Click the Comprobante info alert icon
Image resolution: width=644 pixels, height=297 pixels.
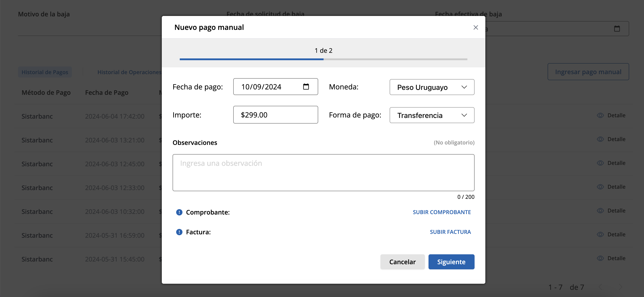tap(179, 212)
